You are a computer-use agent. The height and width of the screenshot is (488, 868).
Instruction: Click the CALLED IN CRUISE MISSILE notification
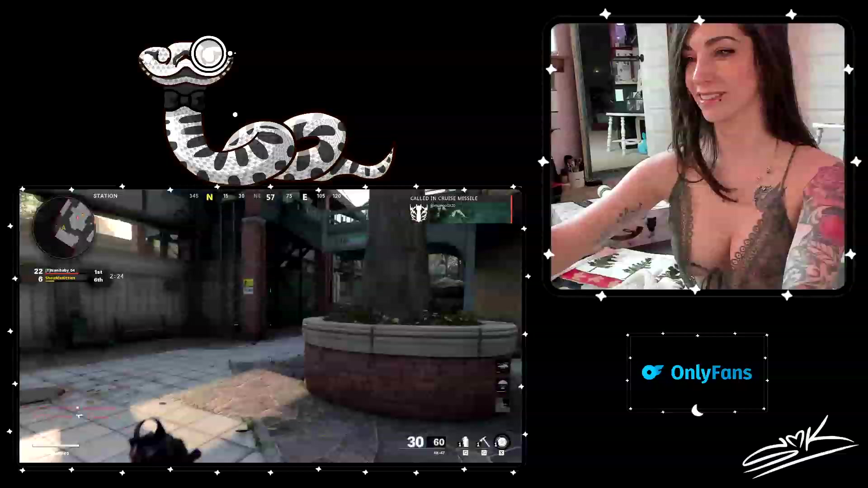(444, 198)
